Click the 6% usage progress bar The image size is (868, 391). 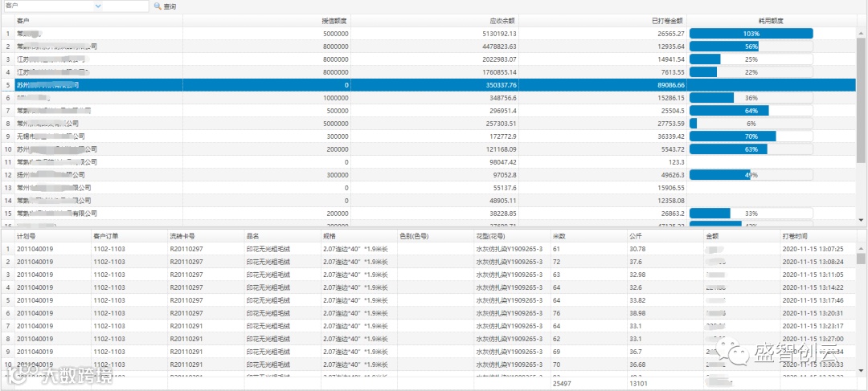[x=751, y=124]
